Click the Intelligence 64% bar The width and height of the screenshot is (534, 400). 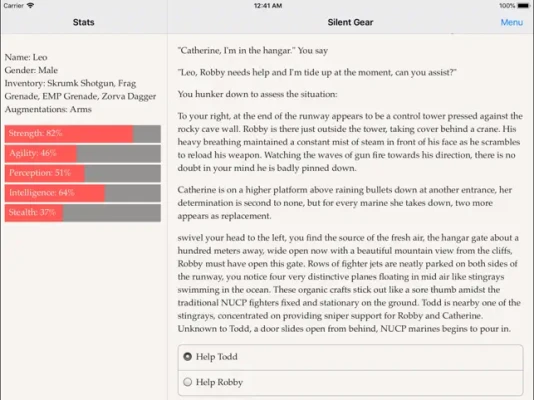(x=83, y=193)
